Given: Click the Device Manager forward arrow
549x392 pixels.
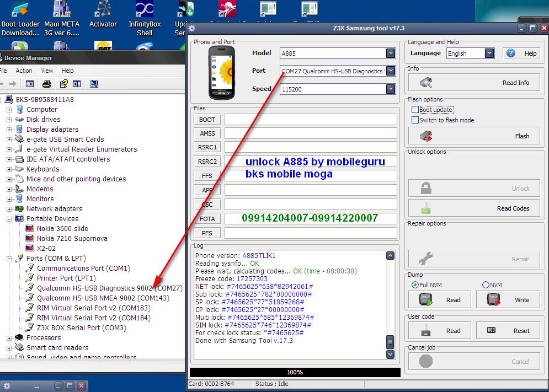Looking at the screenshot, I should pos(13,84).
